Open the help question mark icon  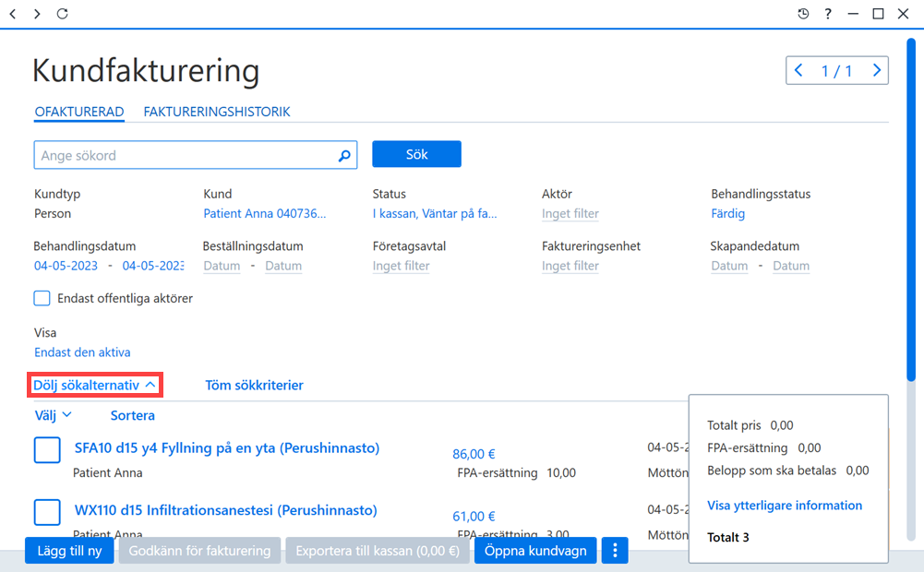coord(828,14)
